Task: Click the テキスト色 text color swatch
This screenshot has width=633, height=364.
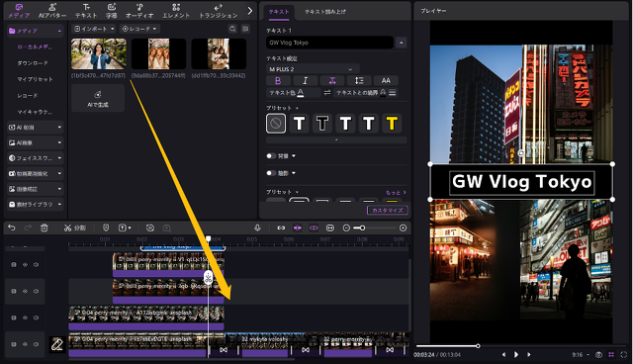Action: pos(301,93)
